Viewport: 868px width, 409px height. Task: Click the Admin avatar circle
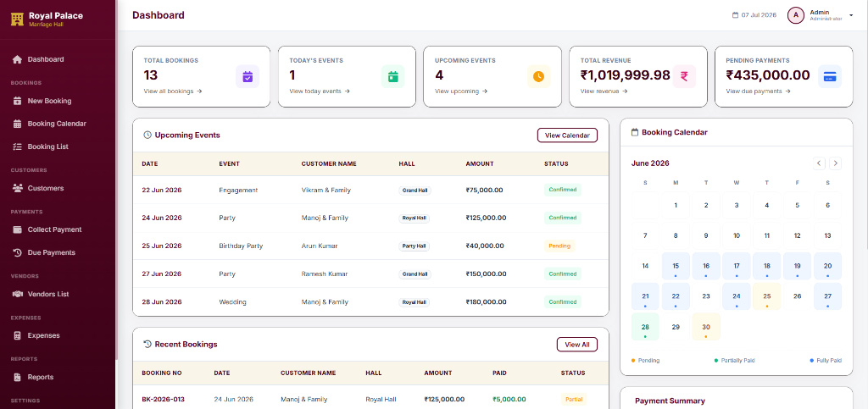(x=795, y=15)
